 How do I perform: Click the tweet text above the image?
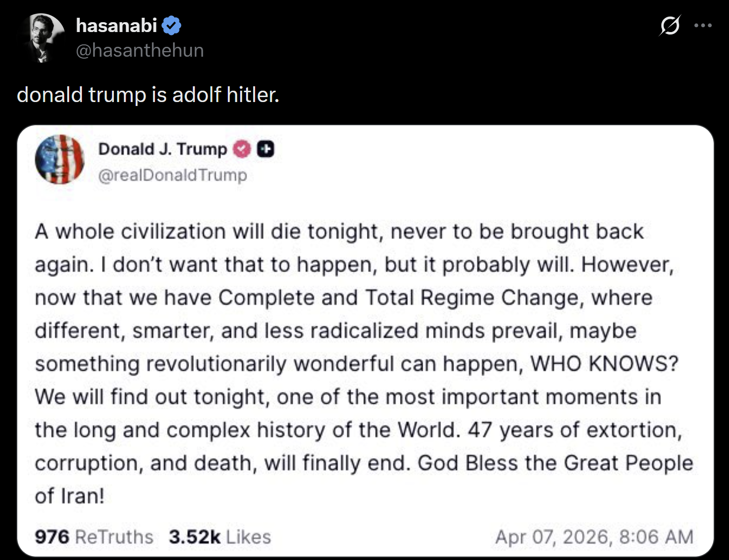(148, 95)
